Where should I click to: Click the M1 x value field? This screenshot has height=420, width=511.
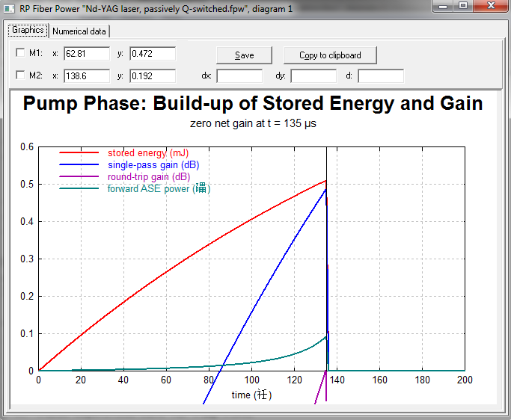(x=88, y=54)
